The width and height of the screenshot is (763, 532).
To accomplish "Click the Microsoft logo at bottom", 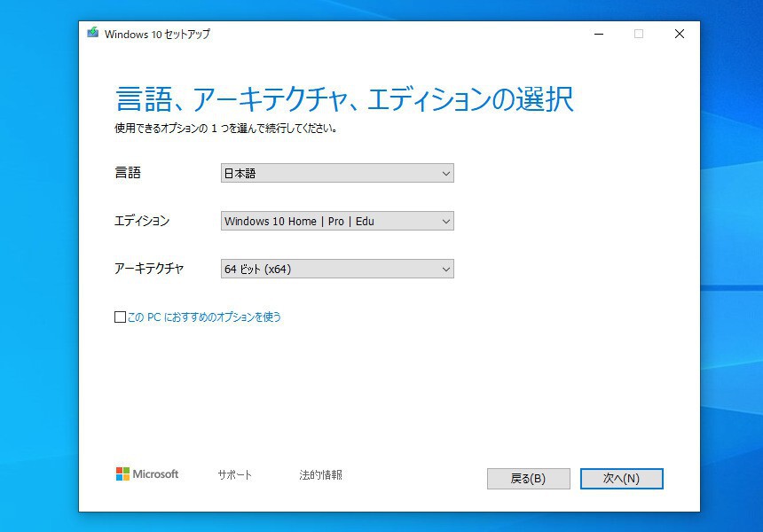I will [x=147, y=474].
